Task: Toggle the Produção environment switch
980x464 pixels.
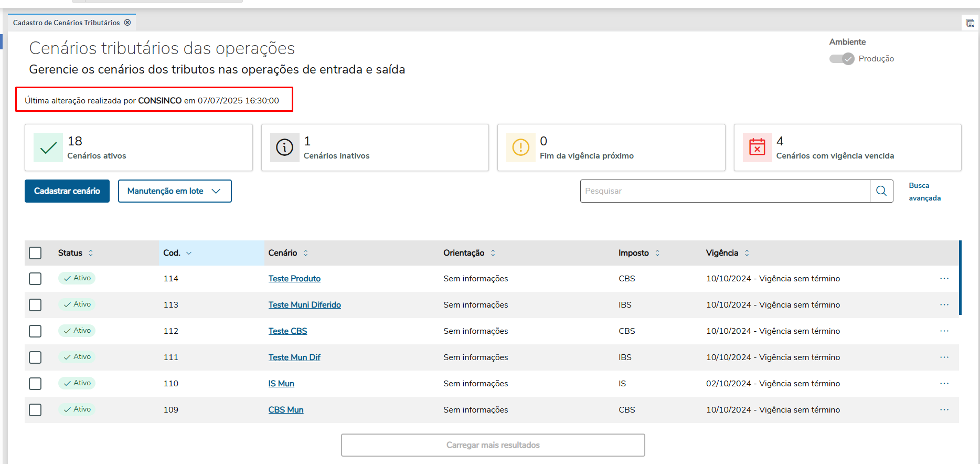Action: [x=841, y=59]
